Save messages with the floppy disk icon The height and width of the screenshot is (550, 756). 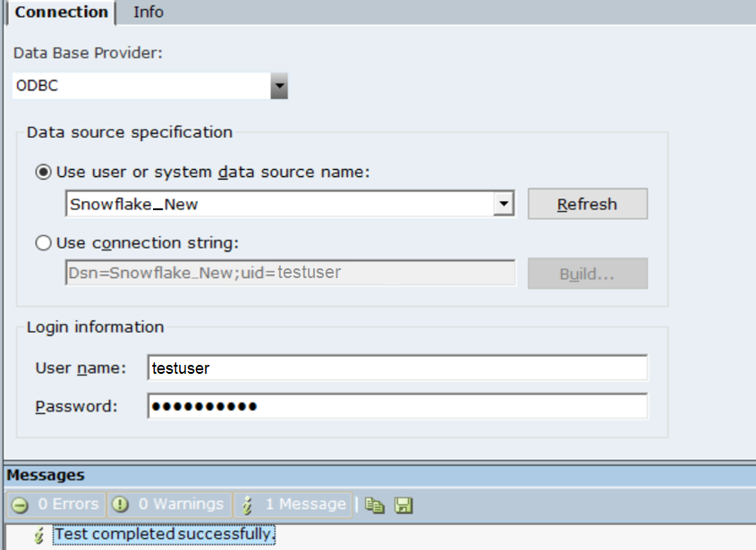pyautogui.click(x=403, y=505)
